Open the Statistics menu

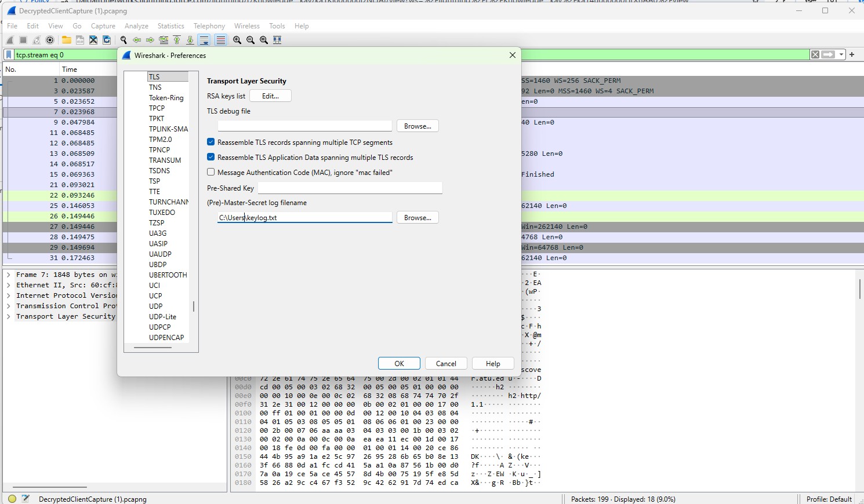170,25
